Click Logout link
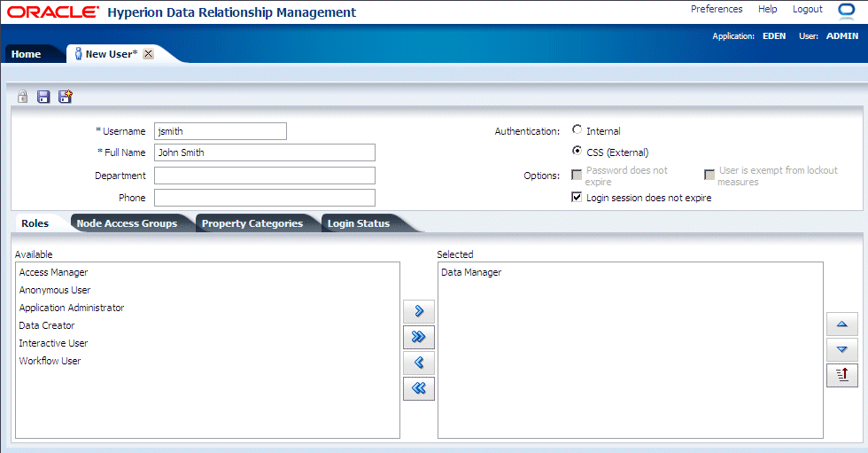The width and height of the screenshot is (868, 453). click(x=807, y=9)
